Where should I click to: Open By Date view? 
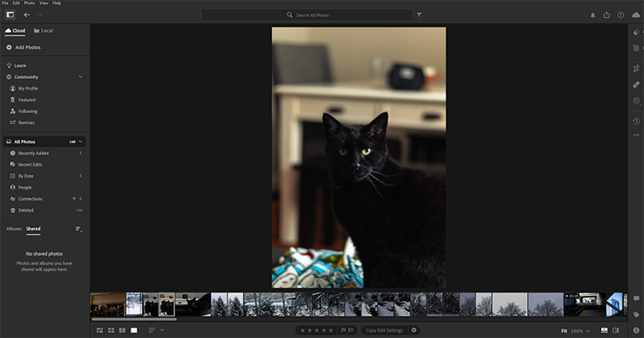pos(21,176)
